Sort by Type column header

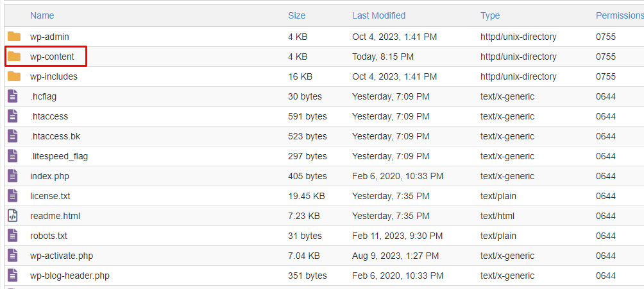[x=490, y=15]
